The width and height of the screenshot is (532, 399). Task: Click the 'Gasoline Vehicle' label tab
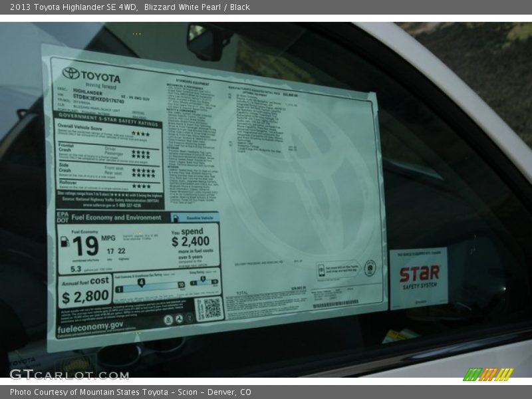195,217
